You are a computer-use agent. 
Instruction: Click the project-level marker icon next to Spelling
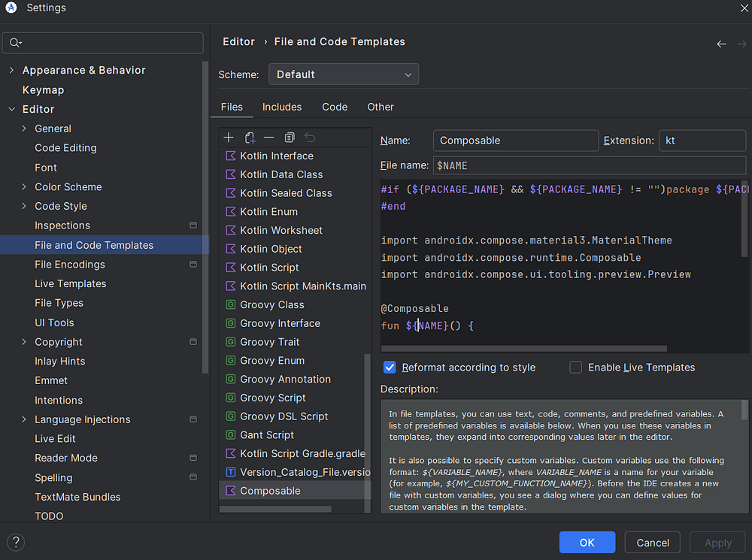pos(193,477)
